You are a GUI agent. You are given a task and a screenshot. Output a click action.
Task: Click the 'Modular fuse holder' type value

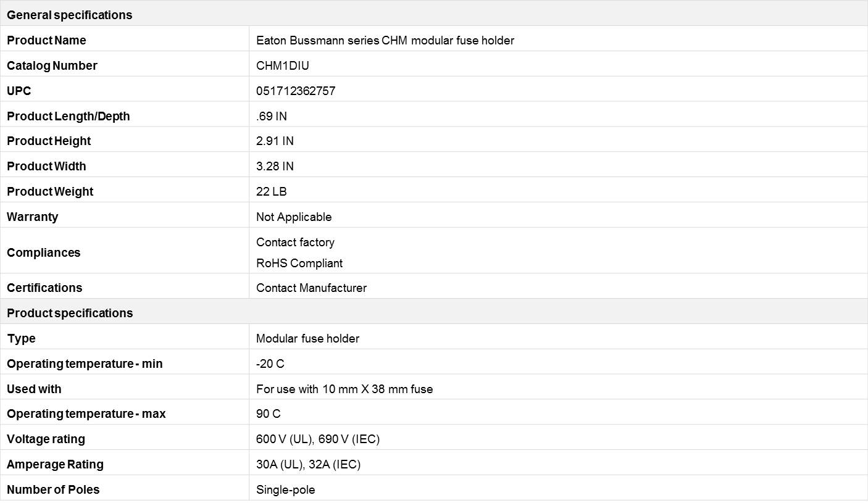coord(307,338)
